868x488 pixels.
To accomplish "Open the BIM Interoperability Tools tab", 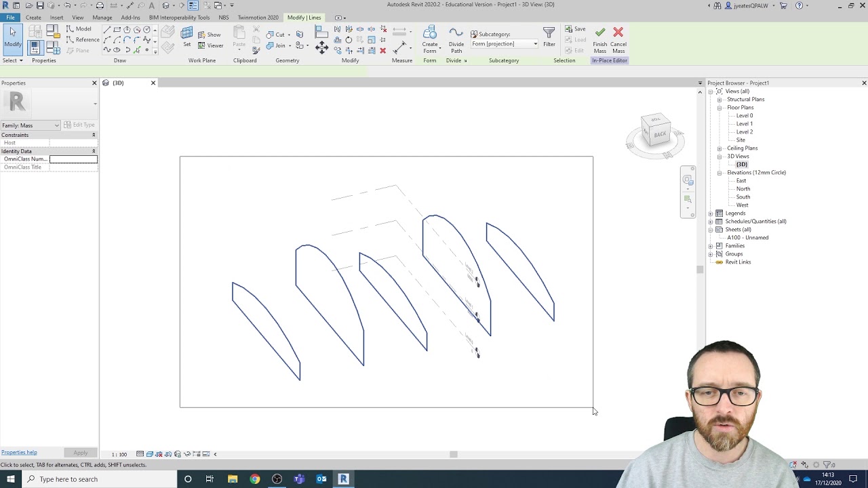I will coord(179,18).
